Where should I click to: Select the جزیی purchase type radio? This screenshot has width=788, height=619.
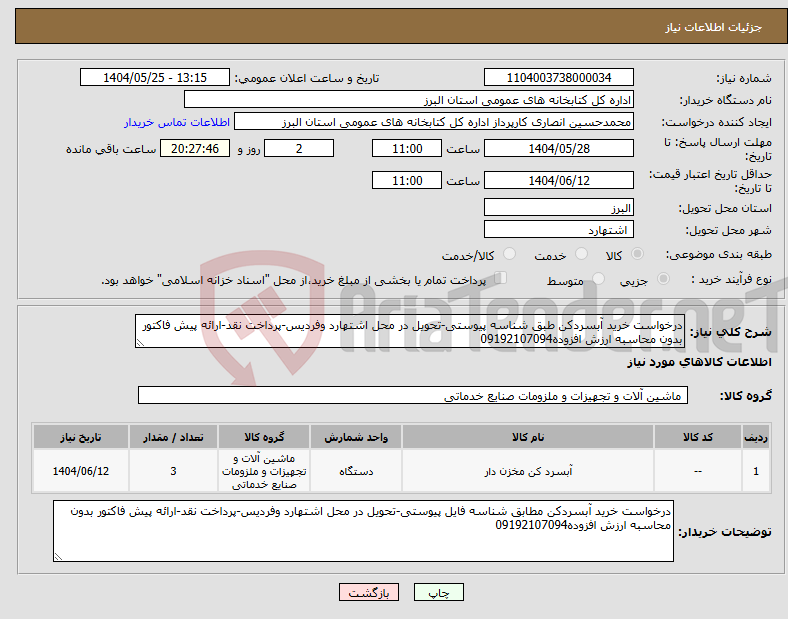point(663,278)
